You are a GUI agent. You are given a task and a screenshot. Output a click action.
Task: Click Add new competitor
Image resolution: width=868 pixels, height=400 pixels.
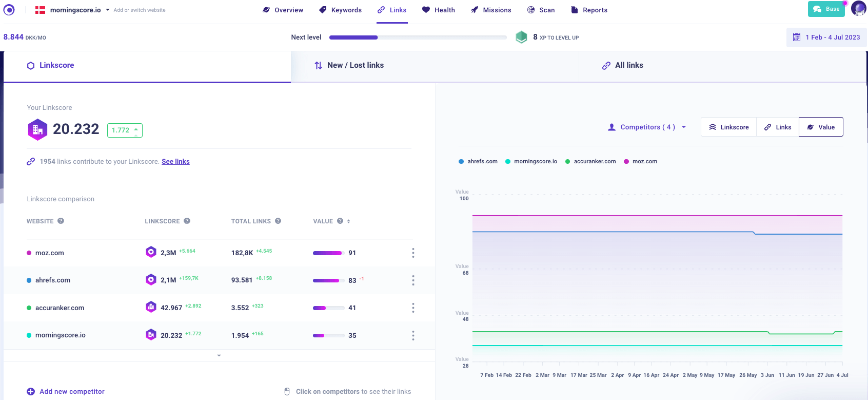pyautogui.click(x=66, y=391)
